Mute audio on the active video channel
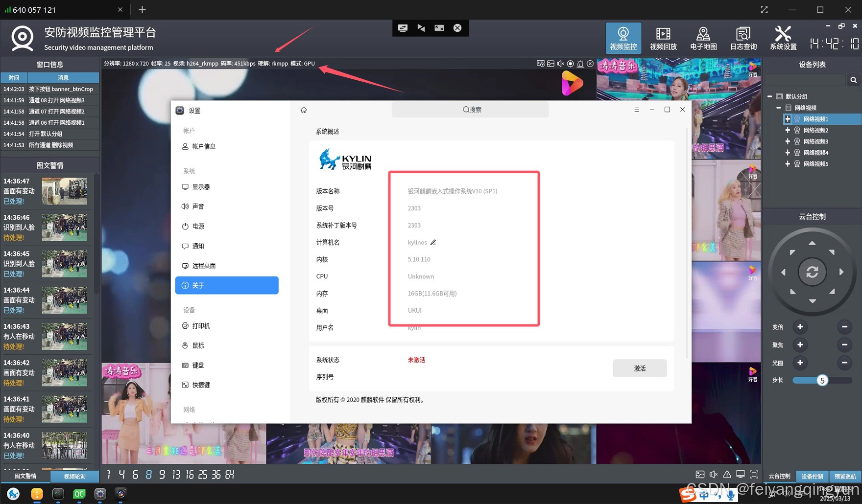The height and width of the screenshot is (504, 862). coord(560,64)
